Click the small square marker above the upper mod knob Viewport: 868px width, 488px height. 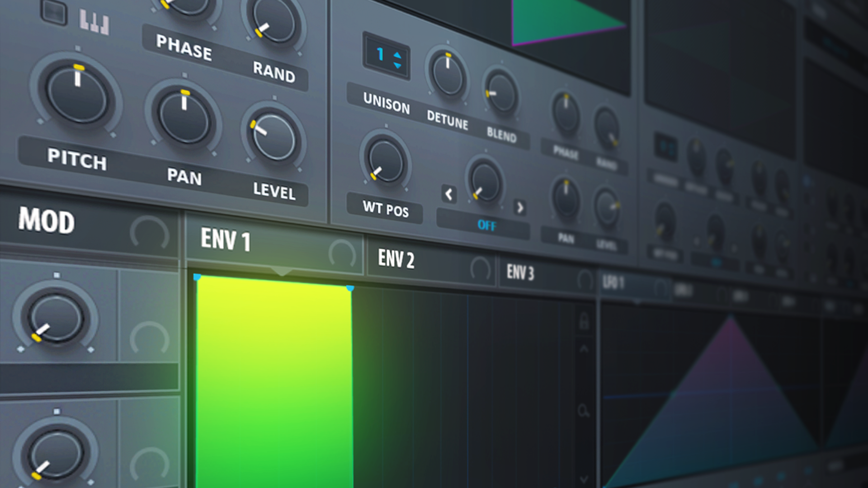(x=57, y=275)
